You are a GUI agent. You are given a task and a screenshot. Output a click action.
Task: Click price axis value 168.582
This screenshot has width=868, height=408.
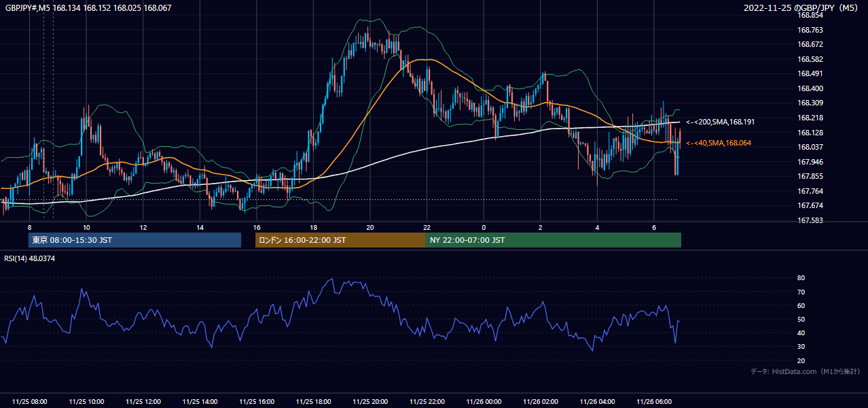pyautogui.click(x=810, y=59)
